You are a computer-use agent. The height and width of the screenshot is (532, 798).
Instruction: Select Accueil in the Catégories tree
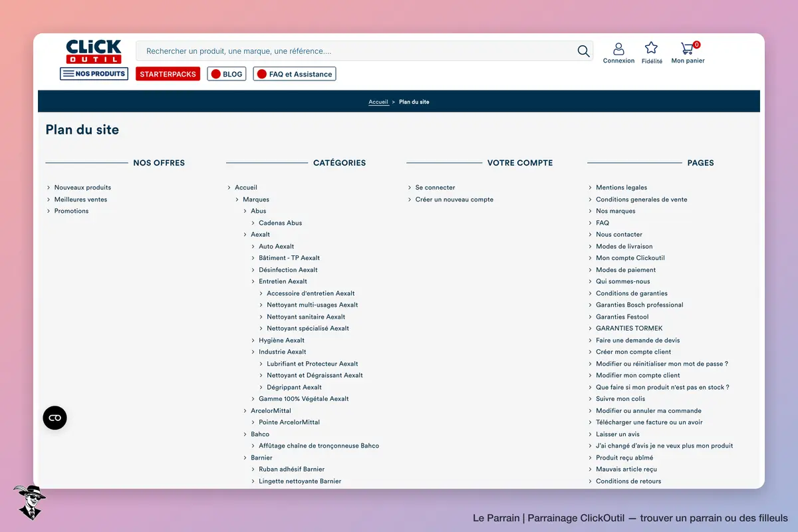246,188
